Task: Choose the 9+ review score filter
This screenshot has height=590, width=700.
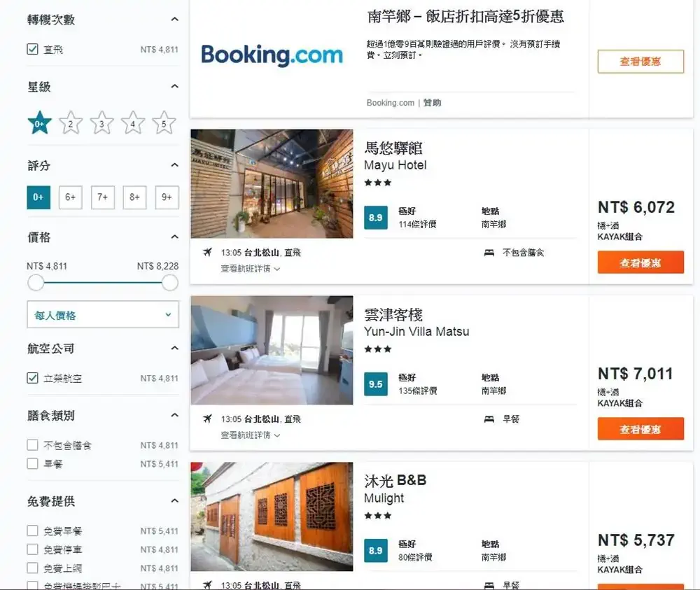Action: (x=167, y=197)
